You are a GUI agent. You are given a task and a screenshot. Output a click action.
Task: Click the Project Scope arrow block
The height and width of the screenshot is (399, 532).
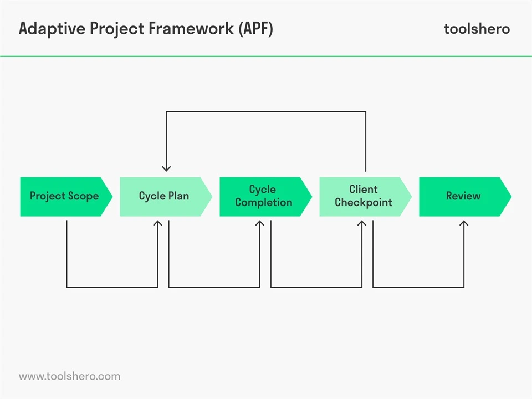tap(66, 196)
